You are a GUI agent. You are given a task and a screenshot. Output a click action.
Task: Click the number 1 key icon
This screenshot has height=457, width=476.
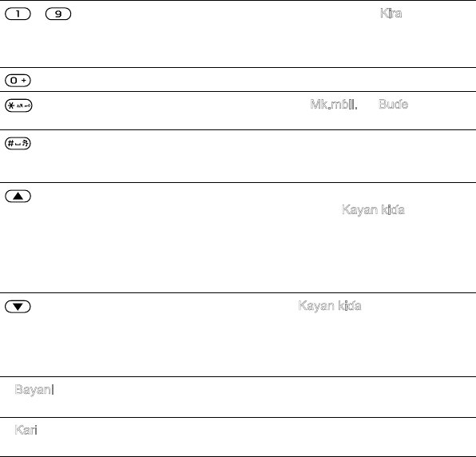18,14
